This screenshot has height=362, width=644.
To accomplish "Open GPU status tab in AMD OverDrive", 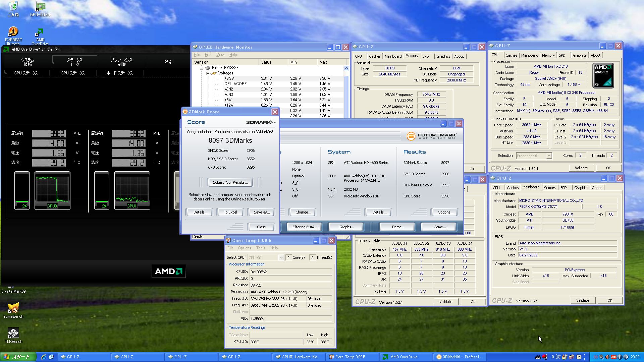I will point(73,73).
